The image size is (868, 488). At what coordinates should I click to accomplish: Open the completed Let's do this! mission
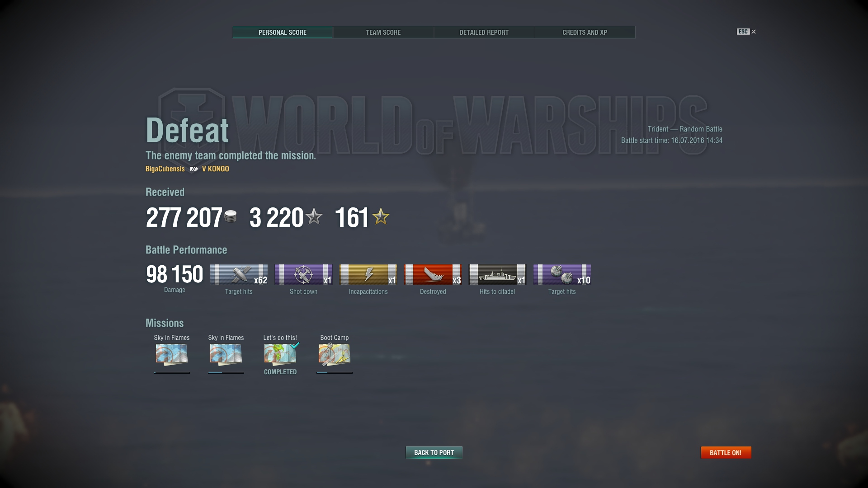pos(280,354)
